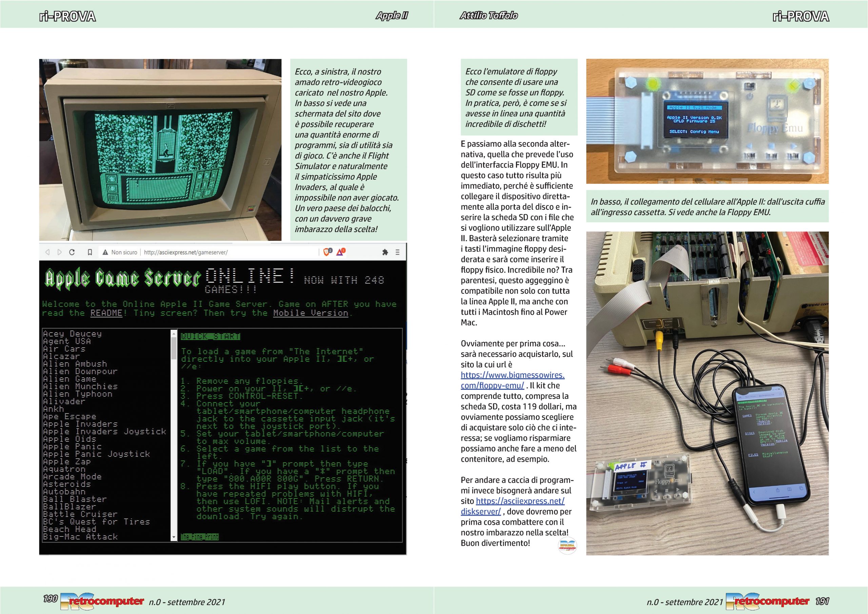Select 'Alcazar' in the game list
The image size is (868, 614).
point(61,357)
